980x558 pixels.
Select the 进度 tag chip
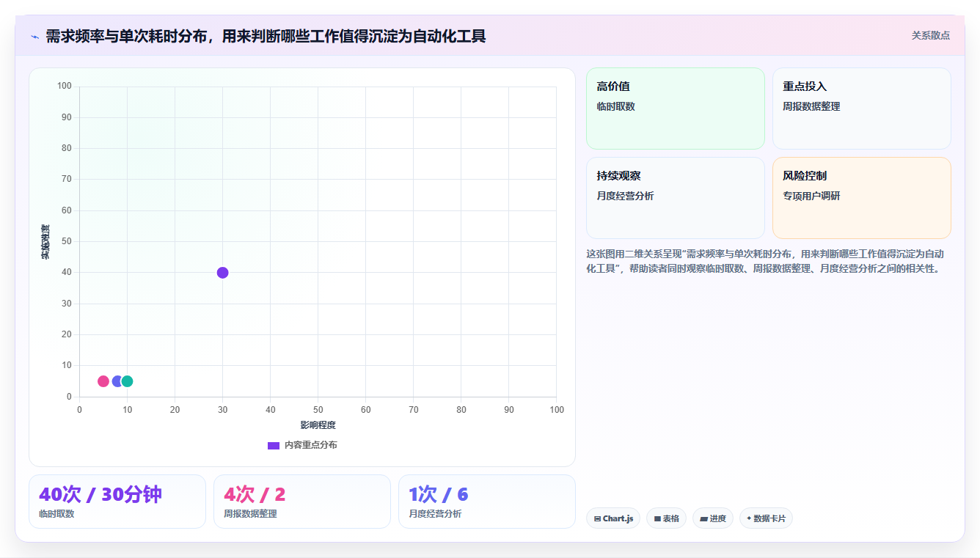(x=713, y=518)
